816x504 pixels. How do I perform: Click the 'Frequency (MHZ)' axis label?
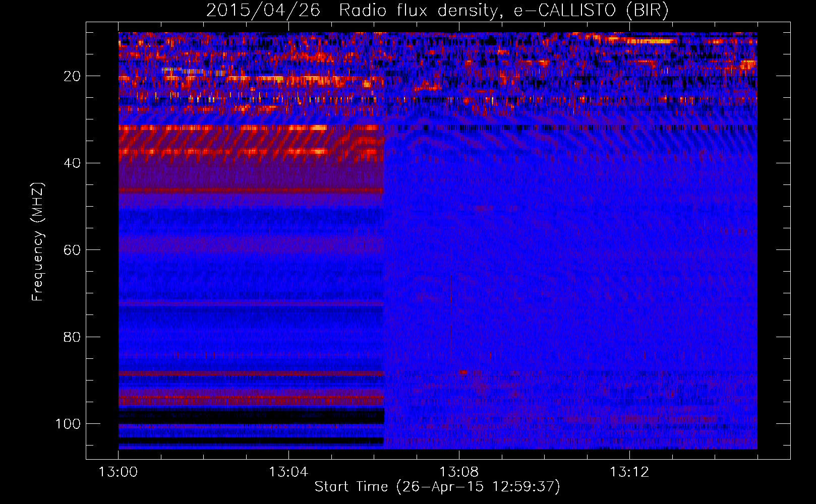coord(38,241)
